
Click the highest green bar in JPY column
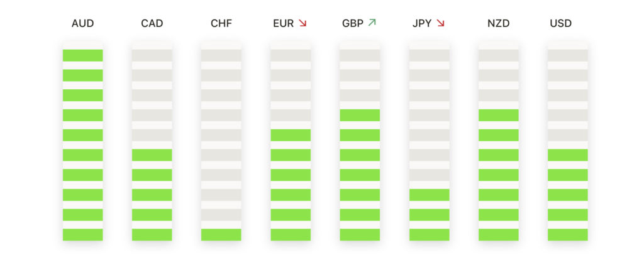(x=429, y=195)
